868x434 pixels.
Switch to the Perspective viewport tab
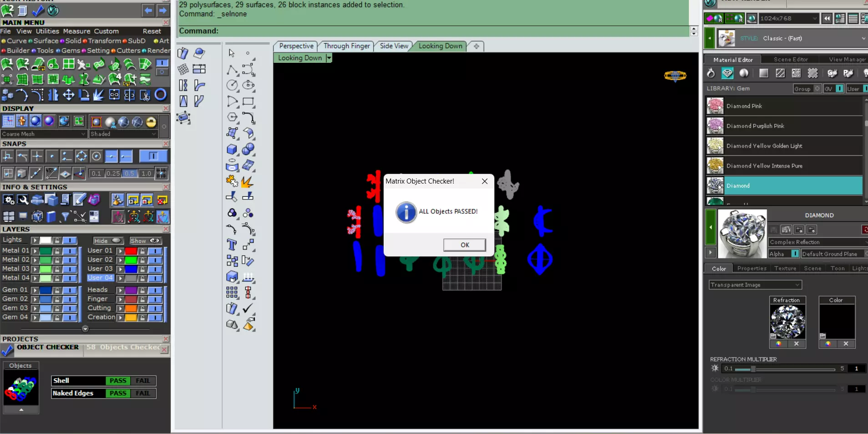(296, 46)
